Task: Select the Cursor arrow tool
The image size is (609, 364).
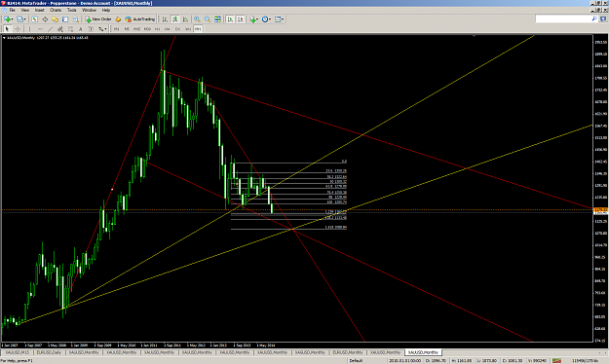Action: [7, 29]
